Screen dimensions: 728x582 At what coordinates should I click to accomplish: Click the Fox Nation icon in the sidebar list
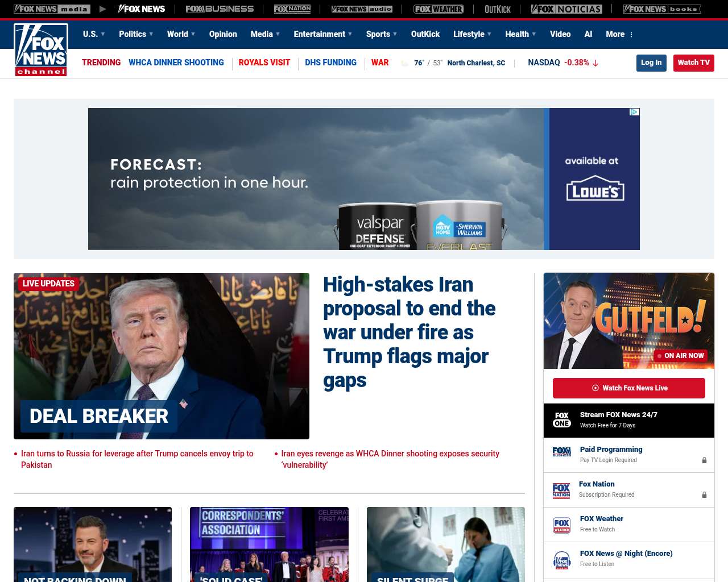click(x=561, y=490)
